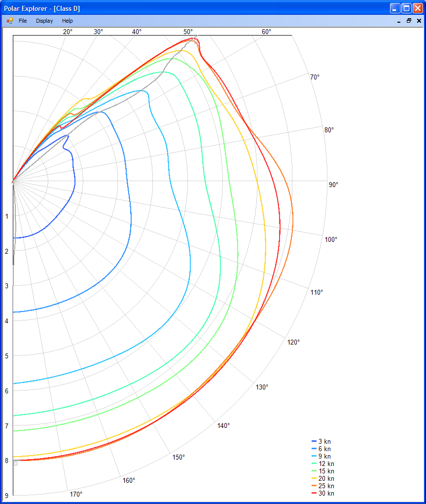
Task: Click the speed axis label 3
Action: pos(7,286)
